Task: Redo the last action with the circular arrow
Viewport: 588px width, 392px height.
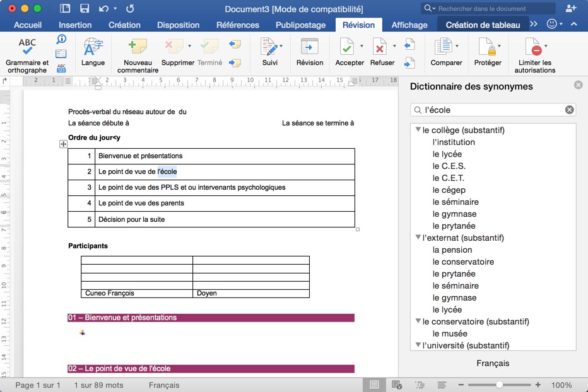Action: (x=130, y=8)
